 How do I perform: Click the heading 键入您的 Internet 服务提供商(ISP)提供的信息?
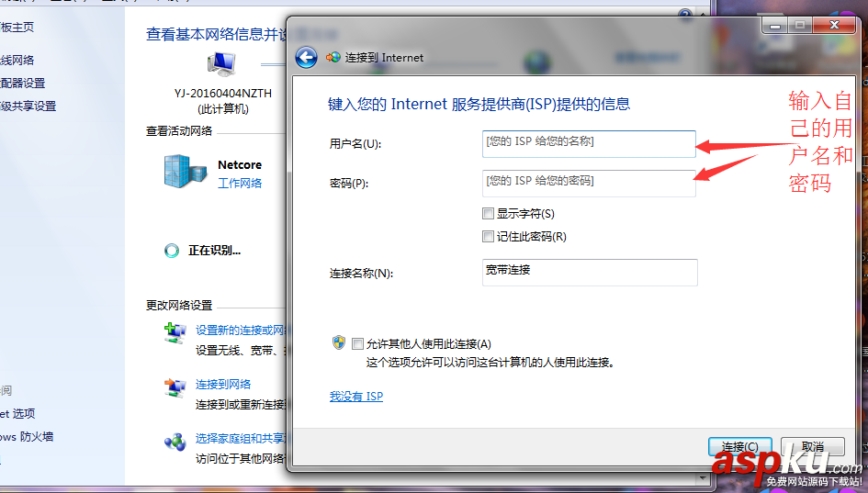[x=479, y=104]
